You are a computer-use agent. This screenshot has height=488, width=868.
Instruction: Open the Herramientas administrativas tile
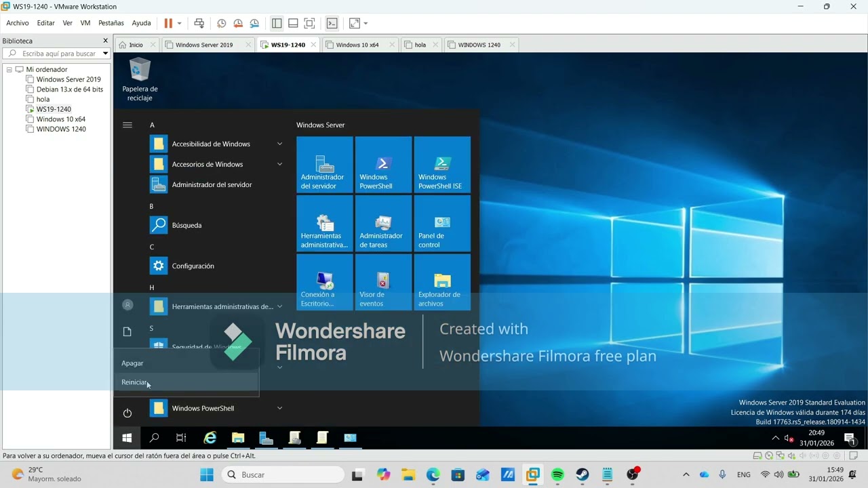pos(325,224)
